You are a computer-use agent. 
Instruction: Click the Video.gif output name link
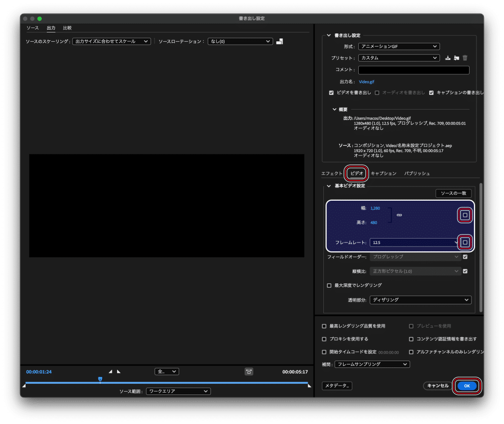click(367, 82)
